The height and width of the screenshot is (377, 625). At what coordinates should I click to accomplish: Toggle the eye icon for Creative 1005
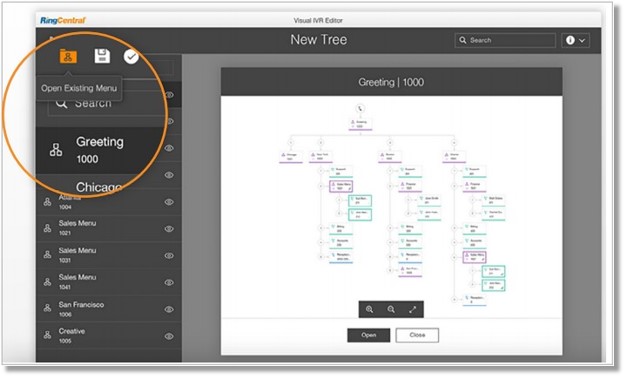(169, 336)
